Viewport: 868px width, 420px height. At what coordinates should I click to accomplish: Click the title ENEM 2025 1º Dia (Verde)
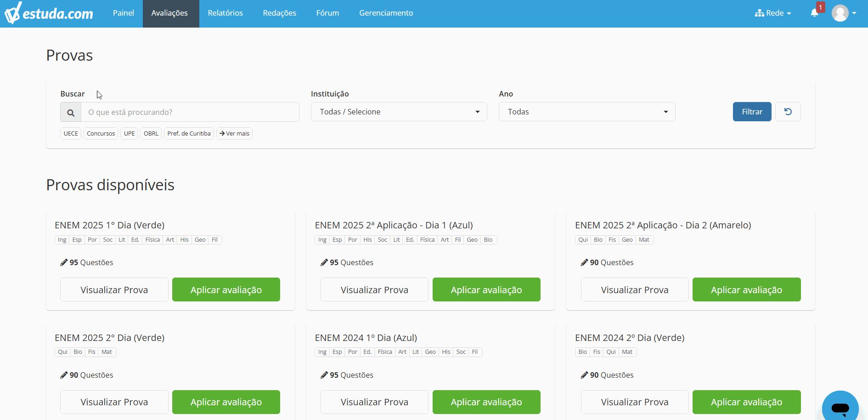110,225
